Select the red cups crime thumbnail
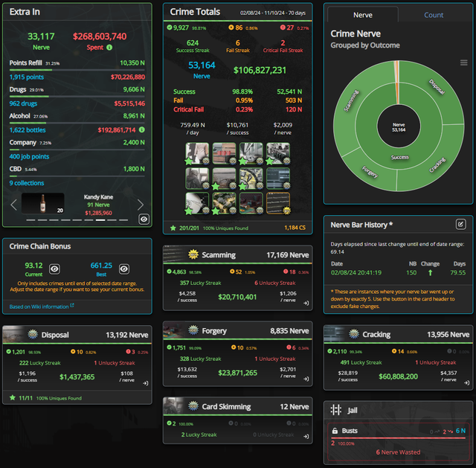476x468 pixels. 224,153
